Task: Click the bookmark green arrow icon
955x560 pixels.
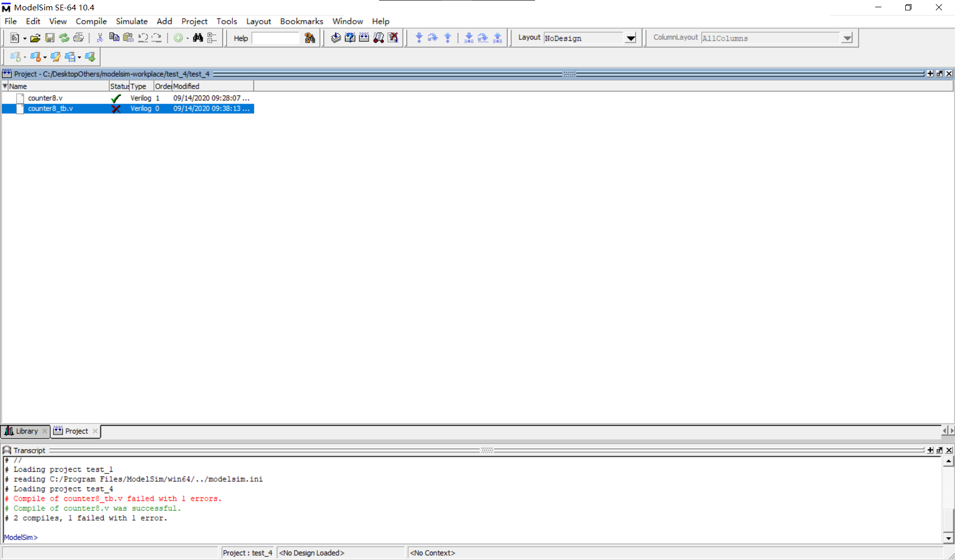Action: pyautogui.click(x=90, y=57)
